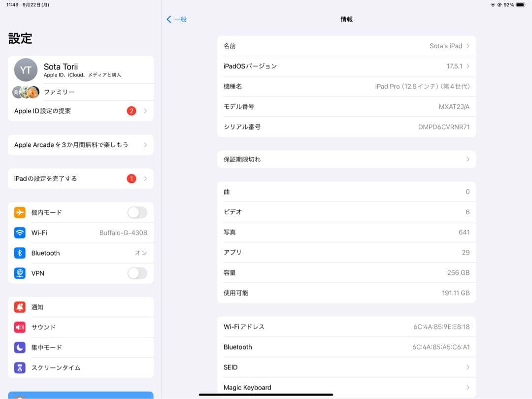Image resolution: width=532 pixels, height=399 pixels.
Task: Open VPN settings via its globe icon
Action: 20,273
